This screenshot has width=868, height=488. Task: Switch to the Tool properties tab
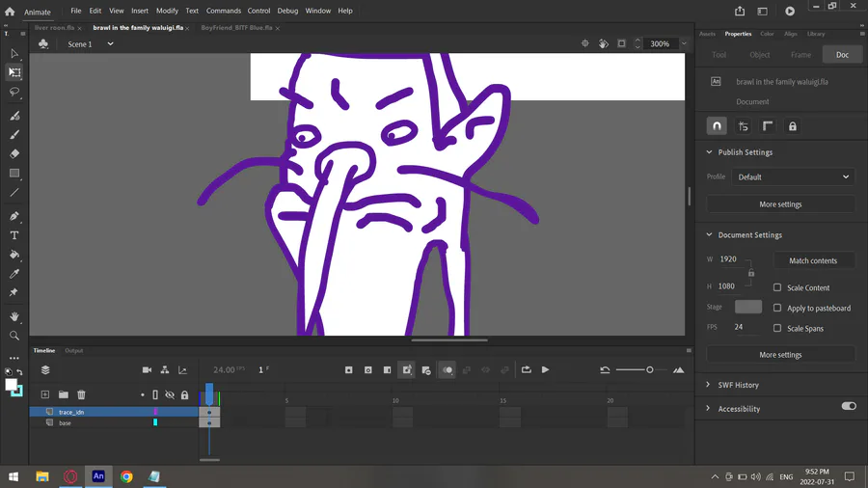click(719, 54)
